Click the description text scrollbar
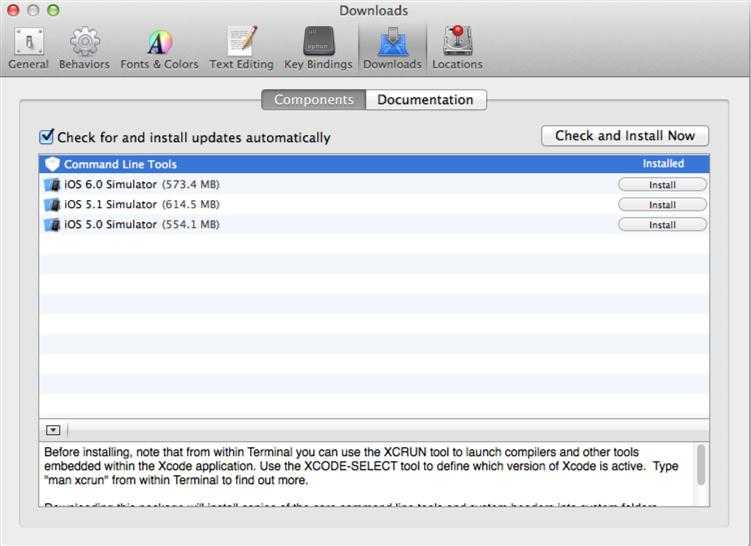The width and height of the screenshot is (751, 546). point(701,465)
